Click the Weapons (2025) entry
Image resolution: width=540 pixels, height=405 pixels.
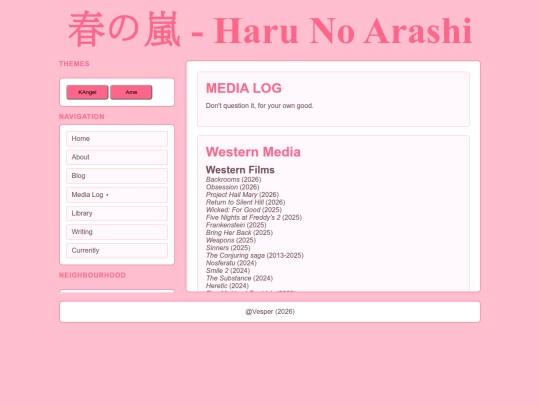230,240
